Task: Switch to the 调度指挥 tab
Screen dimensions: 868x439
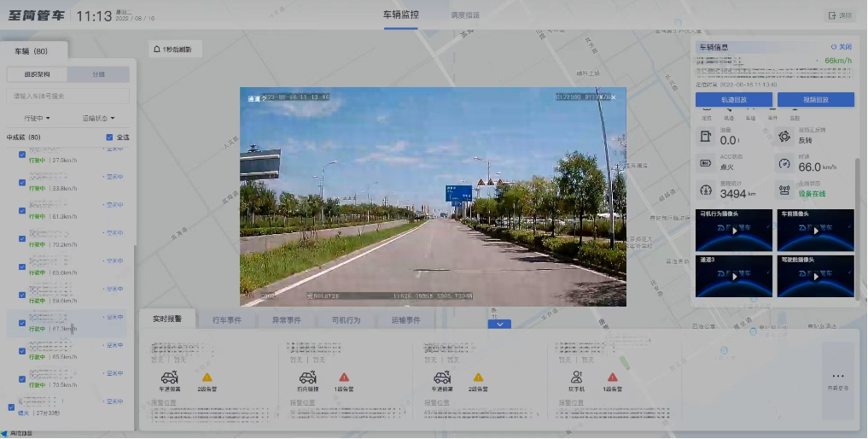Action: [465, 15]
